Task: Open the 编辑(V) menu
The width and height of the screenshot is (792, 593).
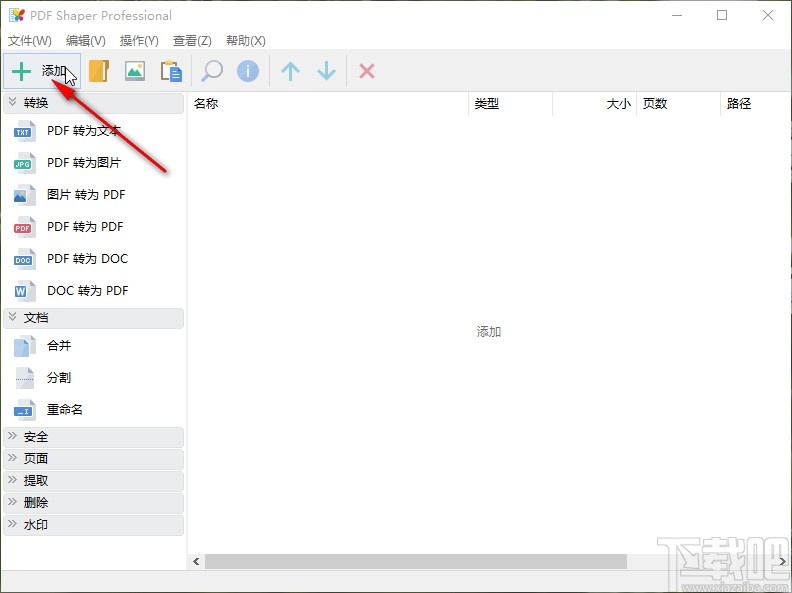Action: (85, 40)
